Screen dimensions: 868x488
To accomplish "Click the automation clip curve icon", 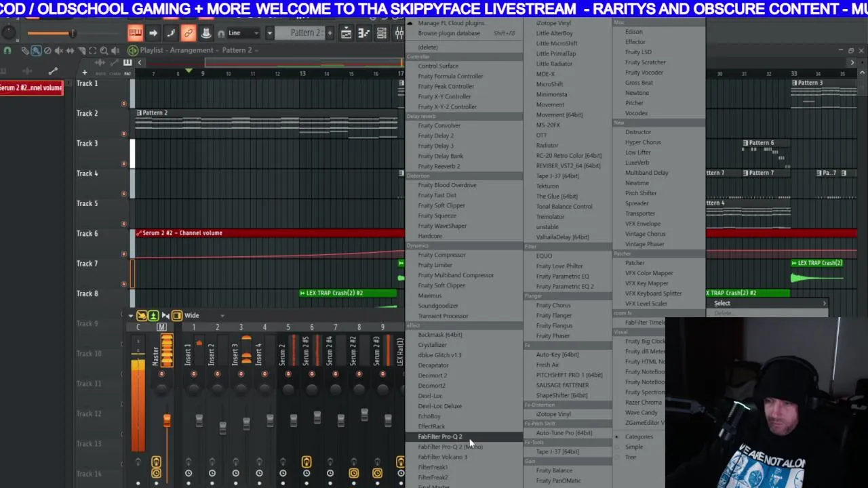I will (53, 71).
